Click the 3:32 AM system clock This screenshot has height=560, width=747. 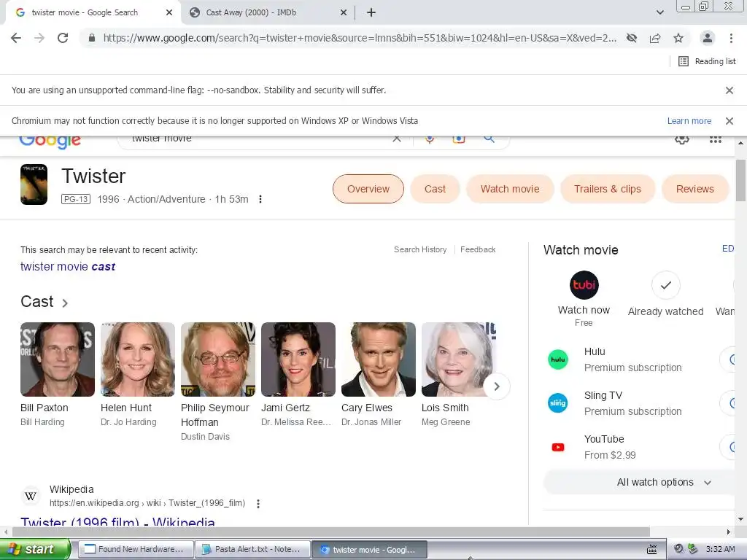(x=720, y=549)
